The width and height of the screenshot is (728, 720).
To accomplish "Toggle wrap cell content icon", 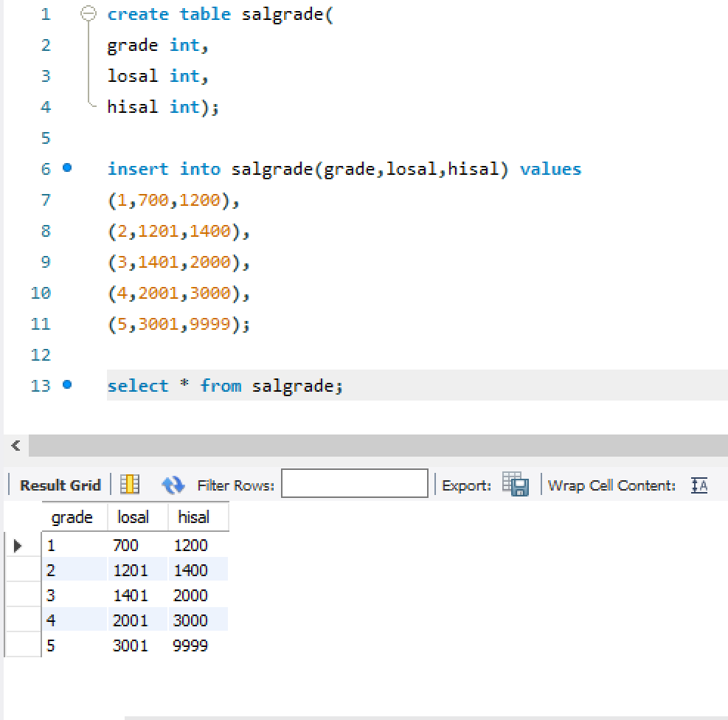I will 698,485.
